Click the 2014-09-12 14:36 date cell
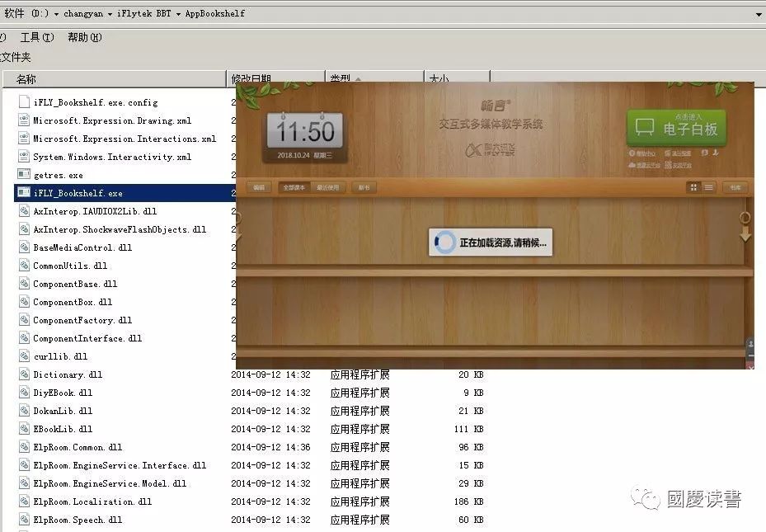 coord(270,447)
